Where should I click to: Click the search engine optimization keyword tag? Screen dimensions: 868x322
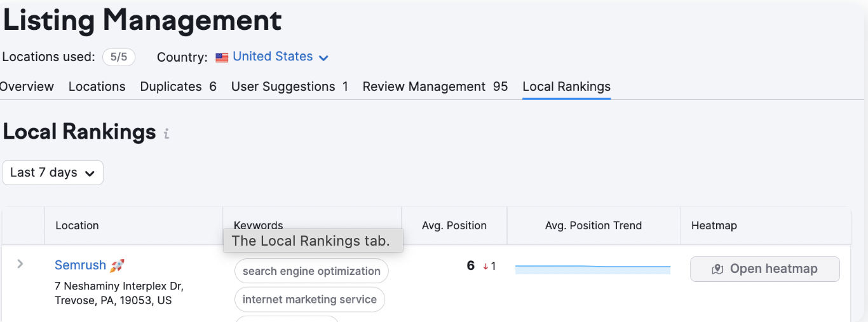[311, 271]
